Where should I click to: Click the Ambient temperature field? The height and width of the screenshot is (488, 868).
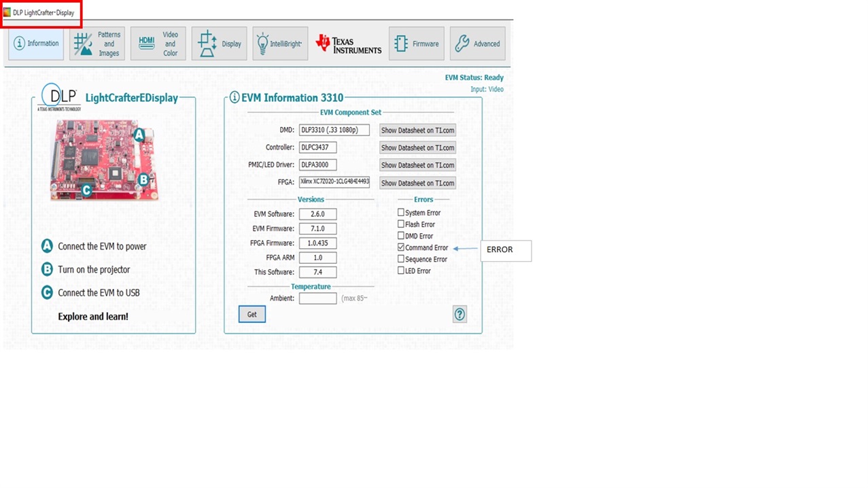pyautogui.click(x=318, y=298)
